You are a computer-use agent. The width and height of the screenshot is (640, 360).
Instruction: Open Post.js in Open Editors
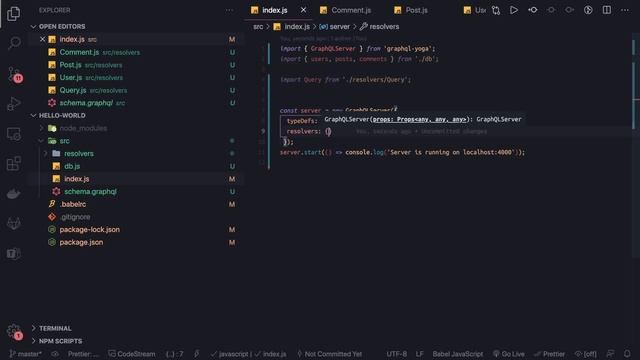tap(70, 65)
